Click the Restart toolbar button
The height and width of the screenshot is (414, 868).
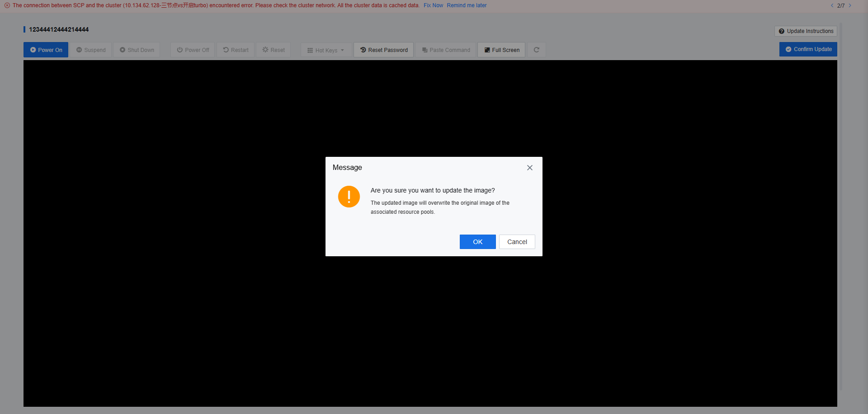tap(236, 50)
